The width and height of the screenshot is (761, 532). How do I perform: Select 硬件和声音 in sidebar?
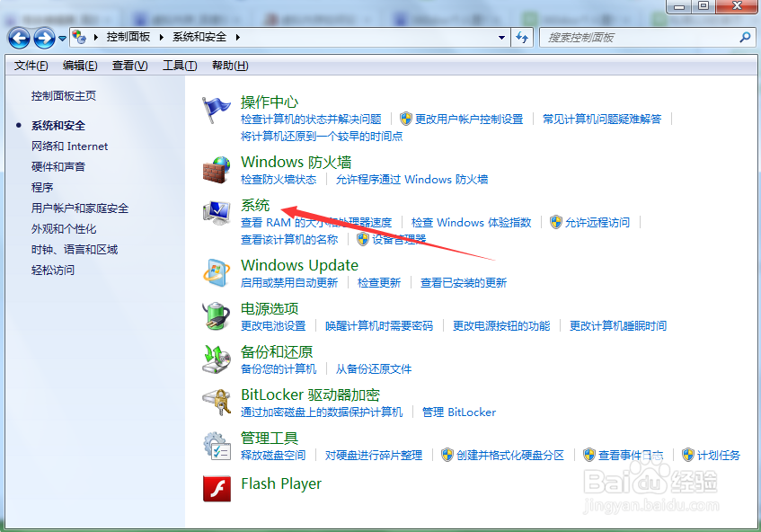[x=58, y=166]
